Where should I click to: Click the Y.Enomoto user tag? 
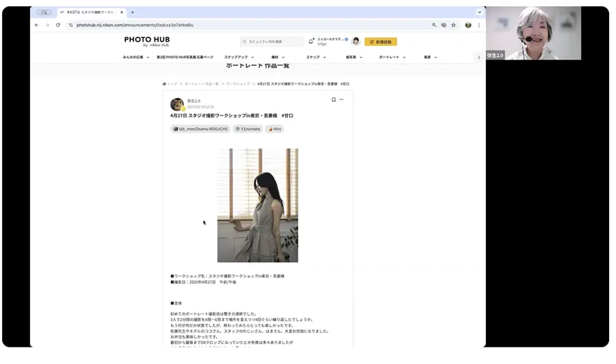[248, 129]
